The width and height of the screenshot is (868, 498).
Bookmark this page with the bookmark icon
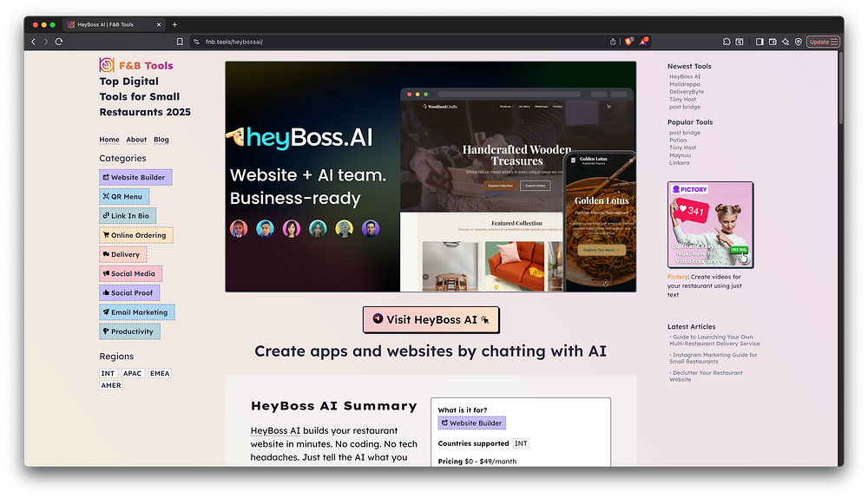180,42
